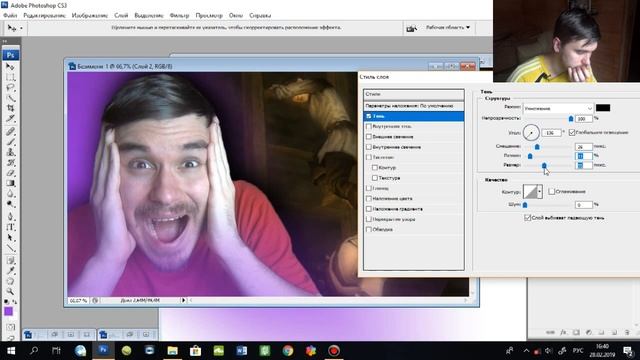Click the fx layer style icon in Layers panel
Viewport: 640px width, 360px height.
(x=563, y=332)
